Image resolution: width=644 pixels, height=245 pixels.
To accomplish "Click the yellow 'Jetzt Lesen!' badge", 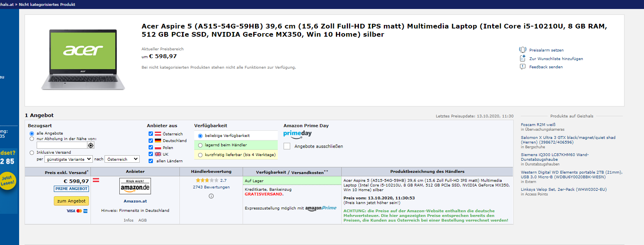I will click(7, 181).
